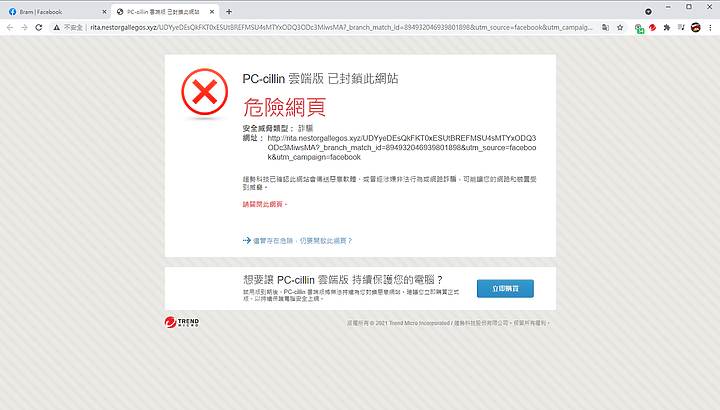This screenshot has width=720, height=410.
Task: Click the Trend Micro logo
Action: click(x=182, y=322)
